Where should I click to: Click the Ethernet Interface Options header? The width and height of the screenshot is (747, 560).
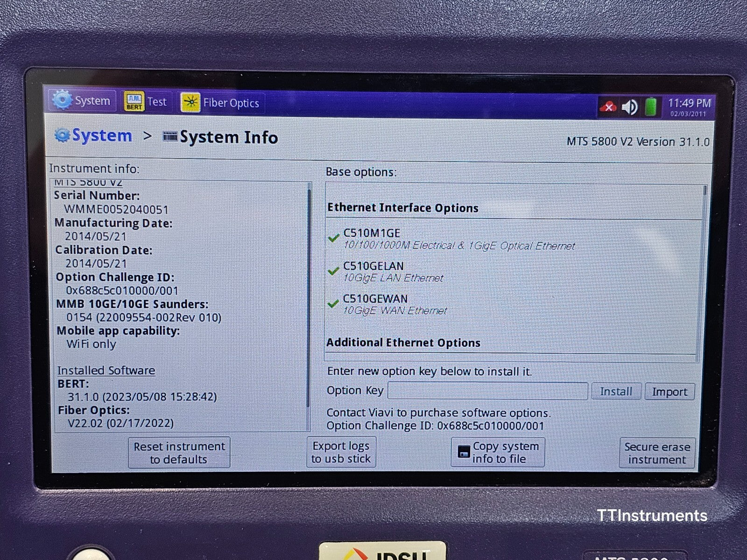click(403, 208)
